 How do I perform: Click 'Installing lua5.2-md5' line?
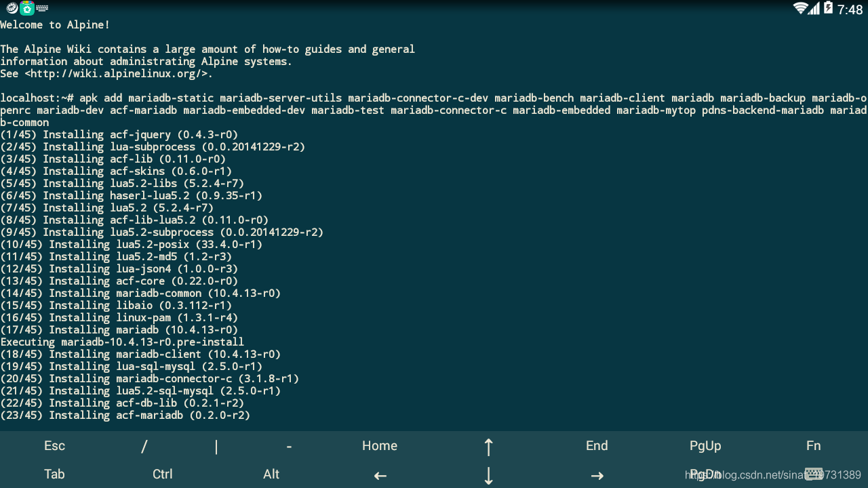pos(116,256)
